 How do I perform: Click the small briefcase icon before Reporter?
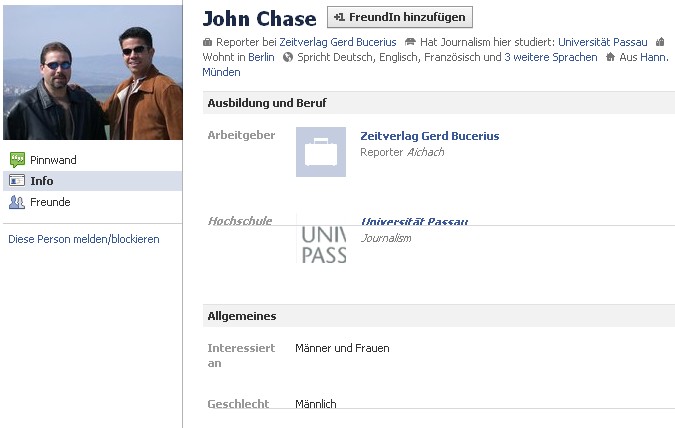pos(207,42)
